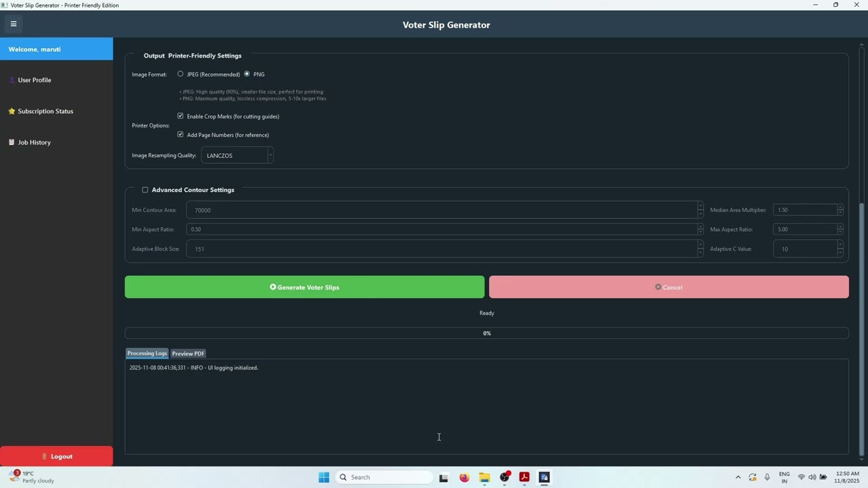Screen dimensions: 868x488
Task: Click Adaptive C Value field 10
Action: tap(805, 249)
